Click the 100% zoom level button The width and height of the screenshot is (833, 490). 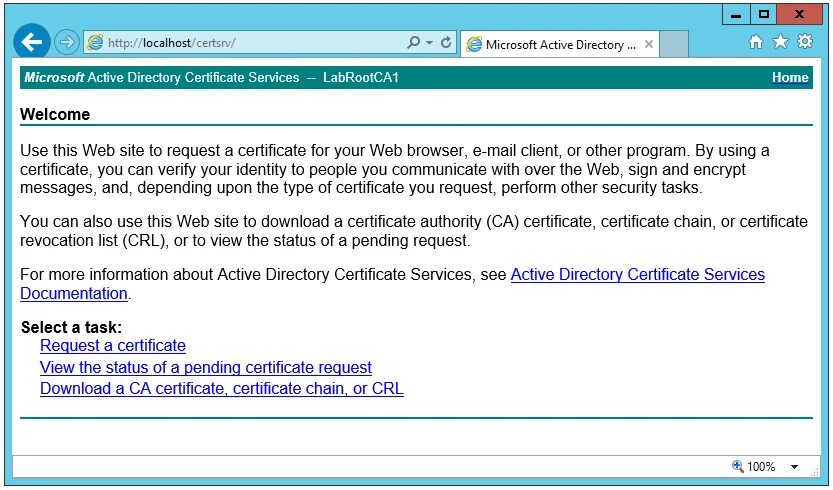pyautogui.click(x=754, y=467)
